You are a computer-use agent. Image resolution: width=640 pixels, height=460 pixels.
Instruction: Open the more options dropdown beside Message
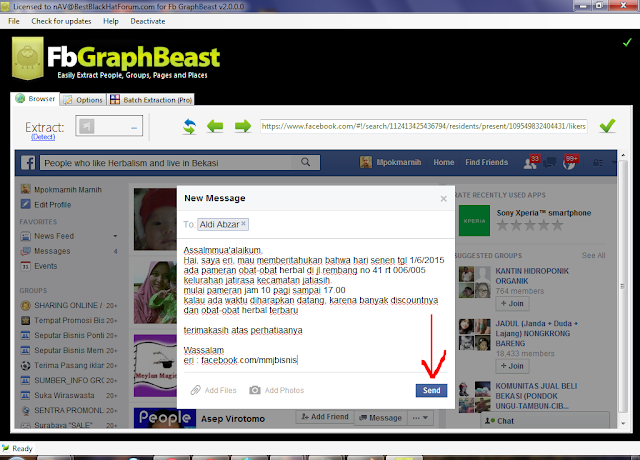420,418
